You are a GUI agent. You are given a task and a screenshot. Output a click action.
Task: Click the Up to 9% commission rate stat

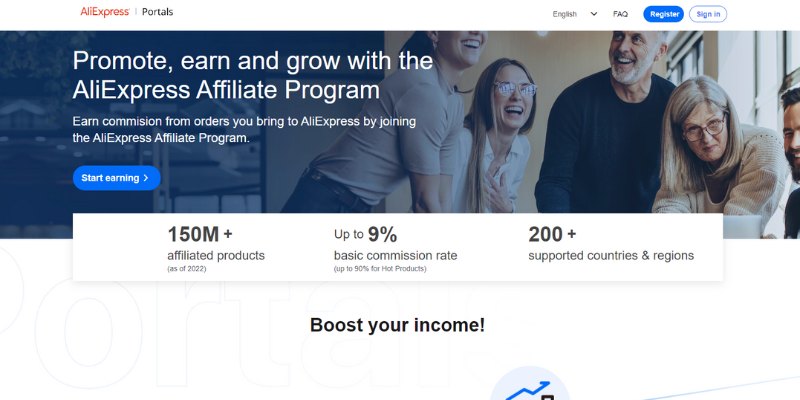click(x=395, y=248)
